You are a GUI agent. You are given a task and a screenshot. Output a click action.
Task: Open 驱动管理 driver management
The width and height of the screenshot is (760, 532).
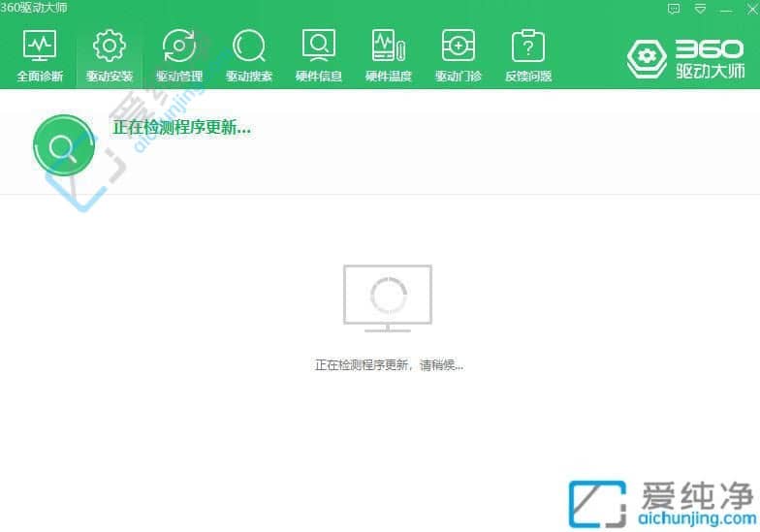click(178, 54)
